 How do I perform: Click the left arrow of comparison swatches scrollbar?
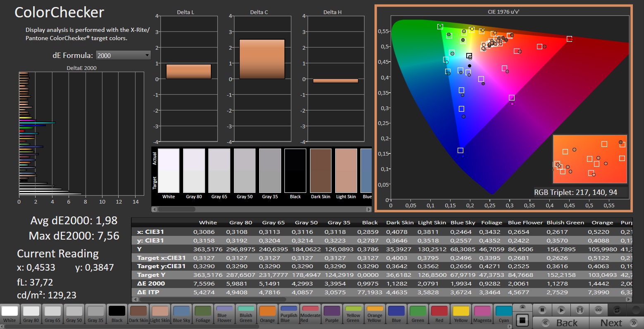tap(155, 209)
